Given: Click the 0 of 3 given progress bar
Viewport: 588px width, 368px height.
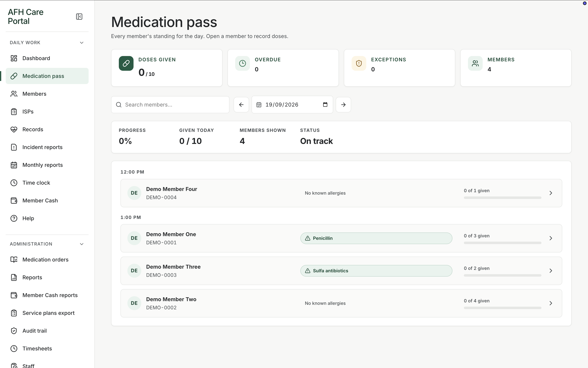Looking at the screenshot, I should click(502, 243).
